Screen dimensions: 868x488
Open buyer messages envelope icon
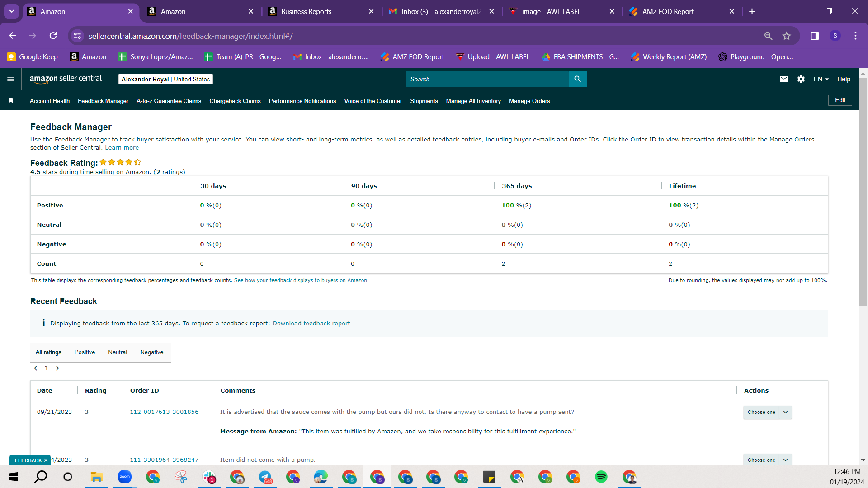[x=784, y=79]
